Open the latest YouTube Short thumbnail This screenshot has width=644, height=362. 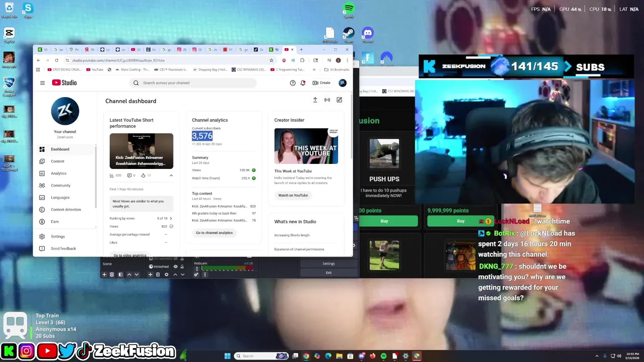(141, 151)
